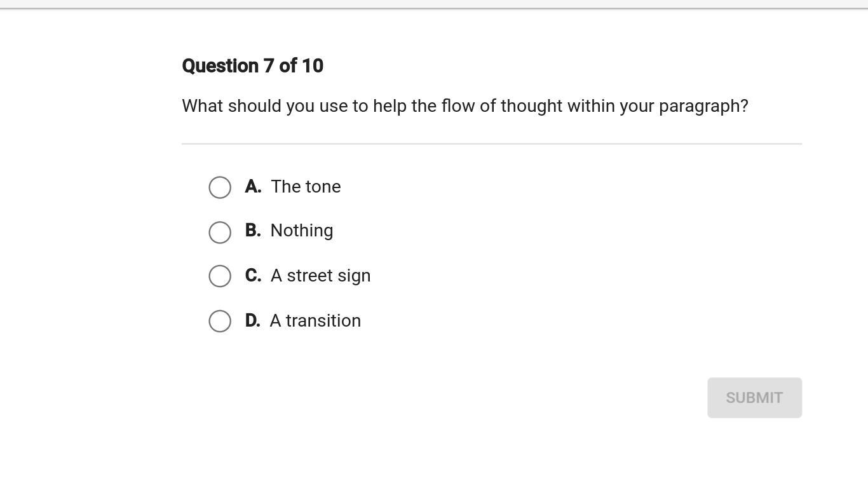Select the "A transition" answer text
The image size is (868, 488).
(x=315, y=321)
